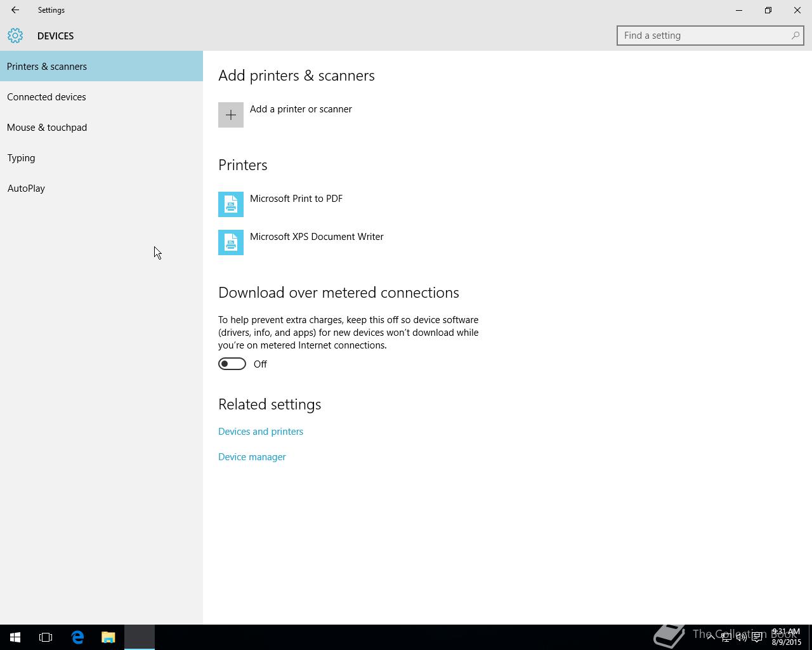Open the volume tray icon

pos(742,637)
